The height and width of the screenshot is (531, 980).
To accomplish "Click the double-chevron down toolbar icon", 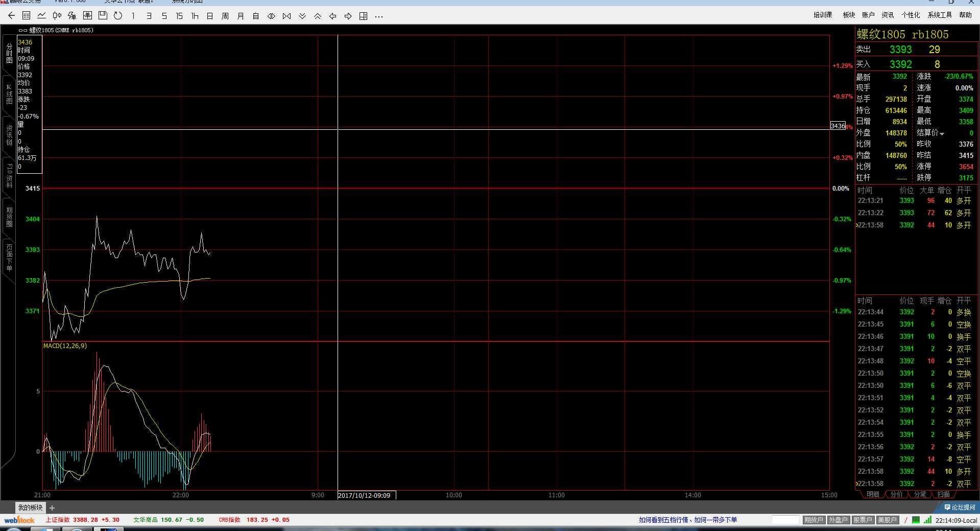I will (x=302, y=16).
